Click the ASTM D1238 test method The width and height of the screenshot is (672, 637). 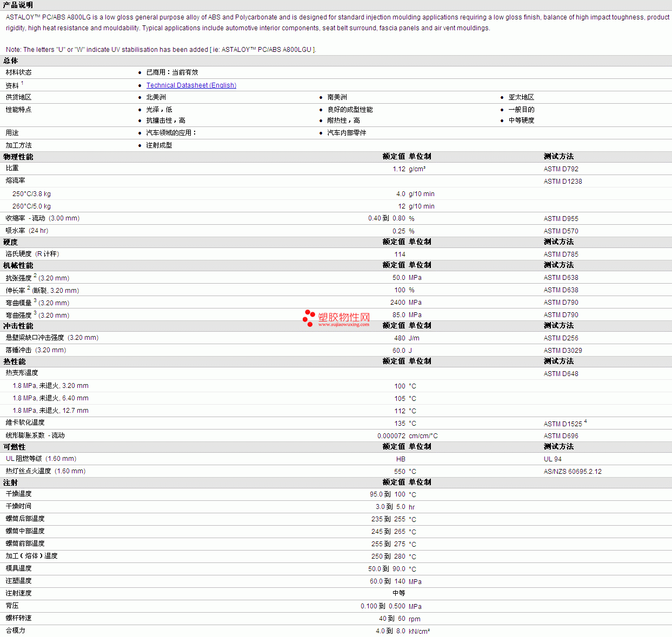[563, 182]
